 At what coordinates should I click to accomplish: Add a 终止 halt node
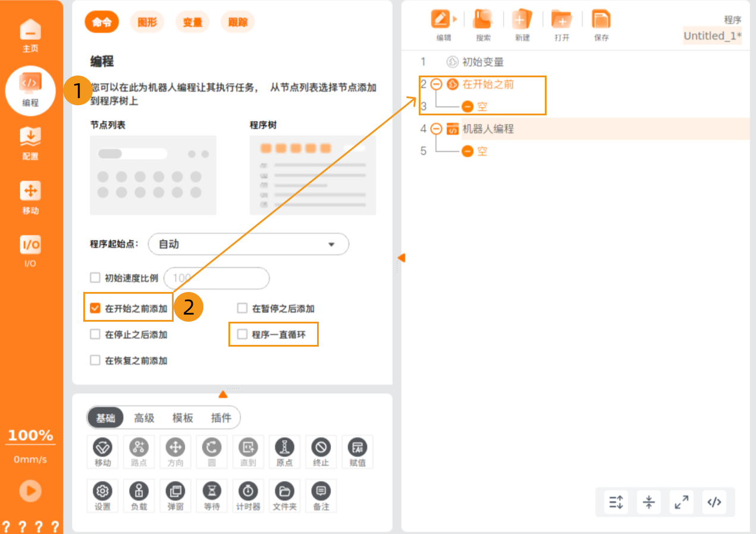click(321, 452)
